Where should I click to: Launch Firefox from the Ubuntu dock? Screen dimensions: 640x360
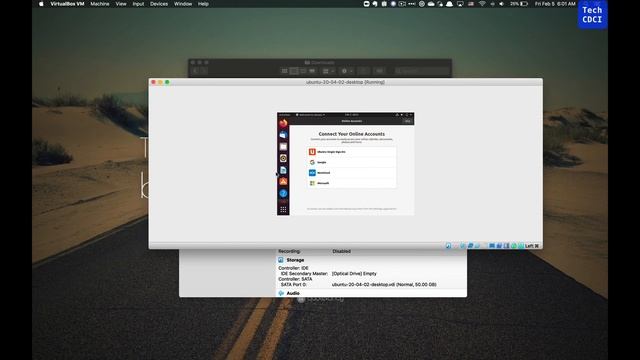283,123
